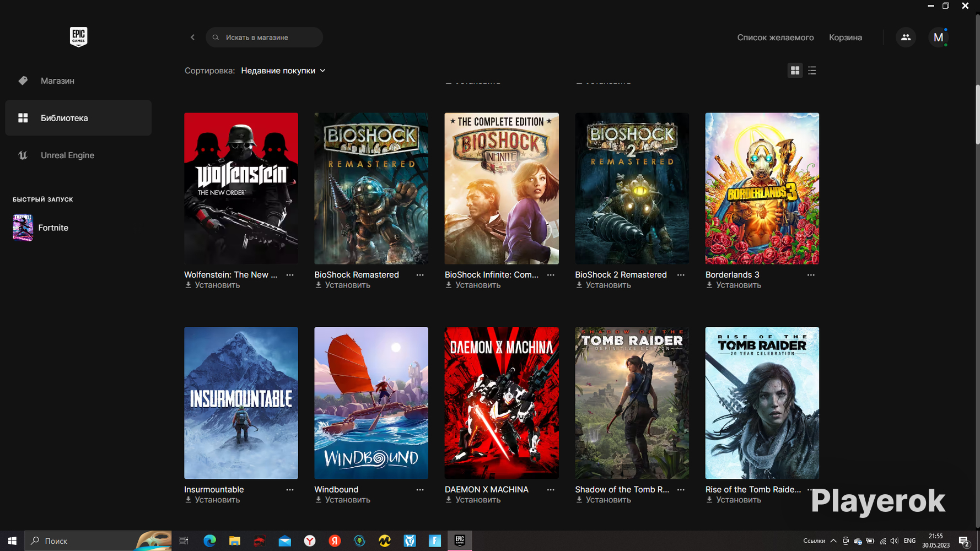Open Список желаемого wishlist
This screenshot has width=980, height=551.
click(775, 37)
